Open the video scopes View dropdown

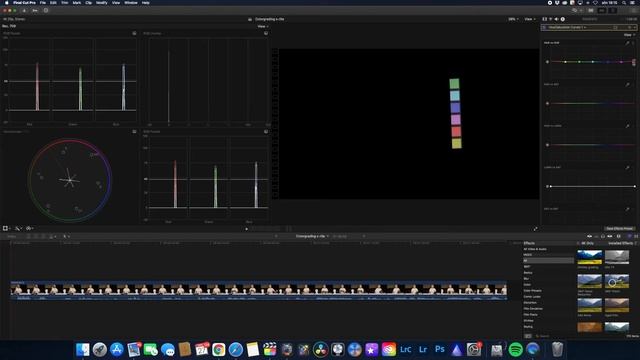(263, 27)
